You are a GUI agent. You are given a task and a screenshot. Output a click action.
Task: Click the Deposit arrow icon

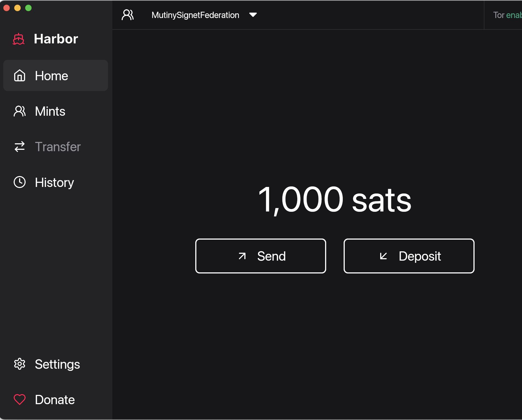tap(383, 256)
